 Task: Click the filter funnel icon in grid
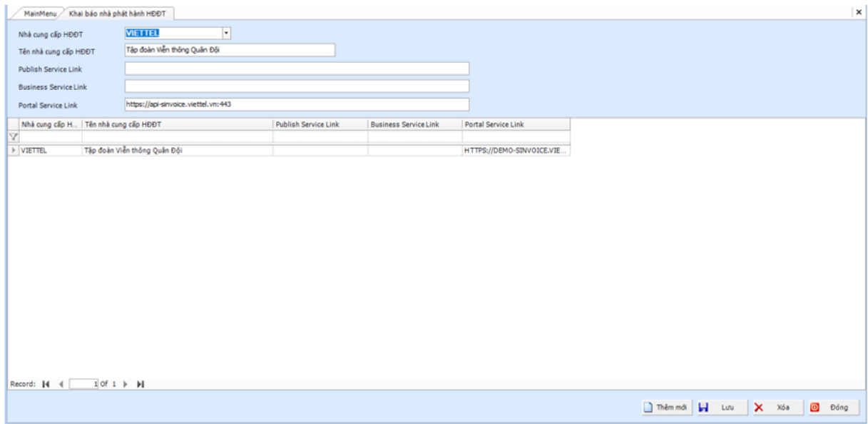pyautogui.click(x=13, y=136)
